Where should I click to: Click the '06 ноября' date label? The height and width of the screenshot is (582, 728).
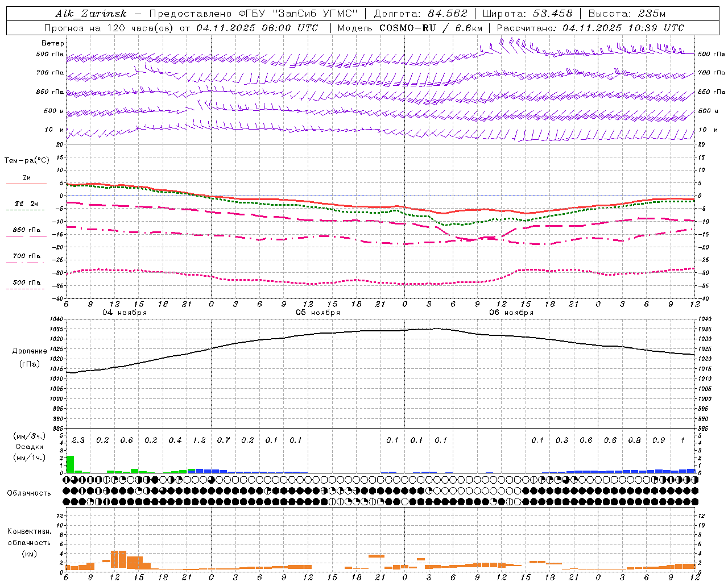511,313
